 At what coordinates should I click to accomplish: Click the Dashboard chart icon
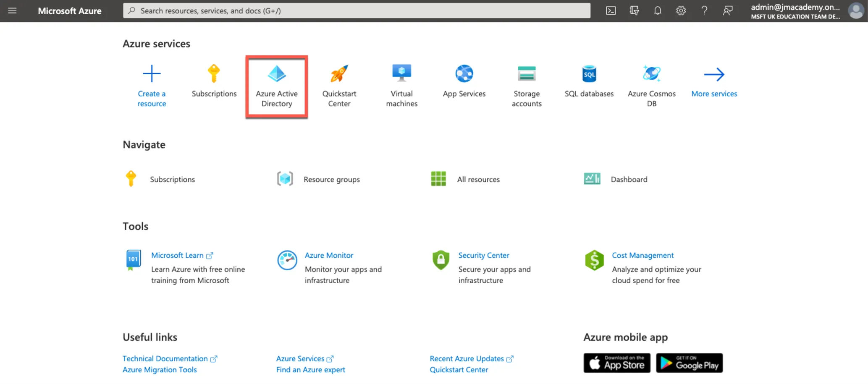(592, 179)
